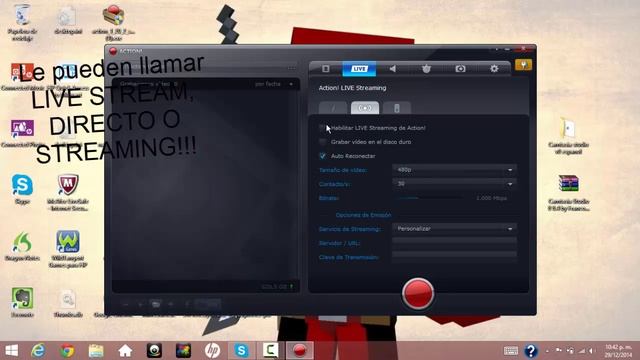Open File Explorer from the taskbar

point(96,351)
